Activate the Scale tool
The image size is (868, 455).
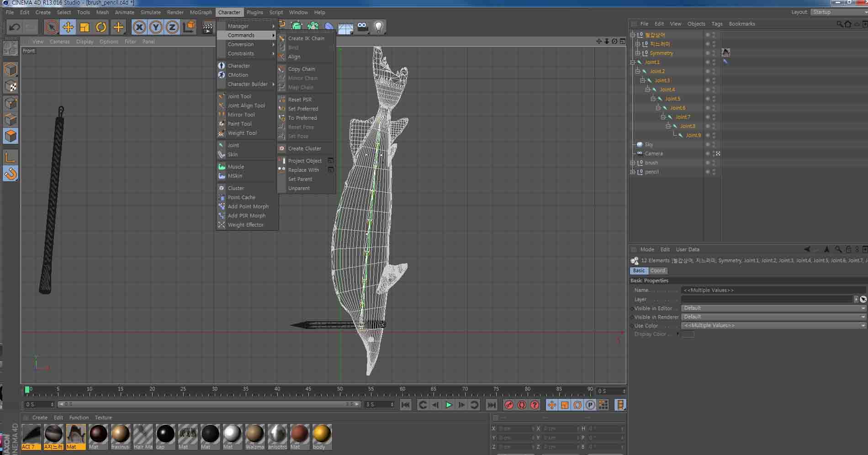[x=85, y=27]
